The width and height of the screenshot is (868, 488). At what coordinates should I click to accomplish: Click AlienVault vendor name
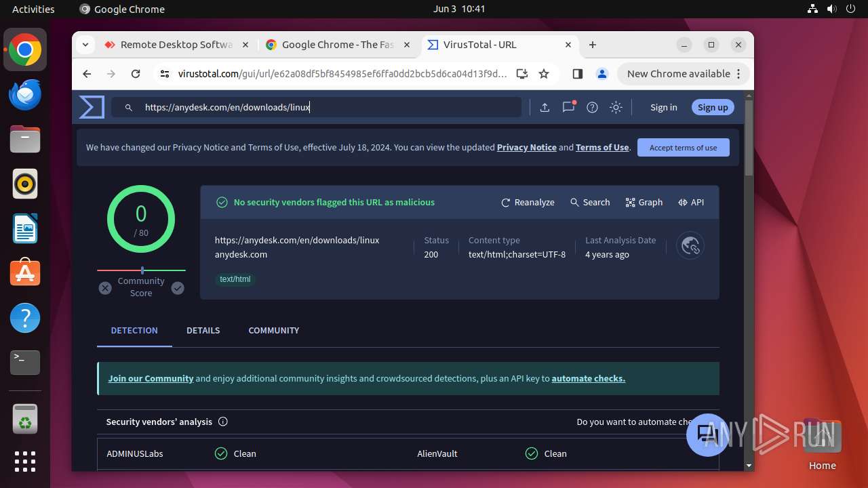click(437, 453)
